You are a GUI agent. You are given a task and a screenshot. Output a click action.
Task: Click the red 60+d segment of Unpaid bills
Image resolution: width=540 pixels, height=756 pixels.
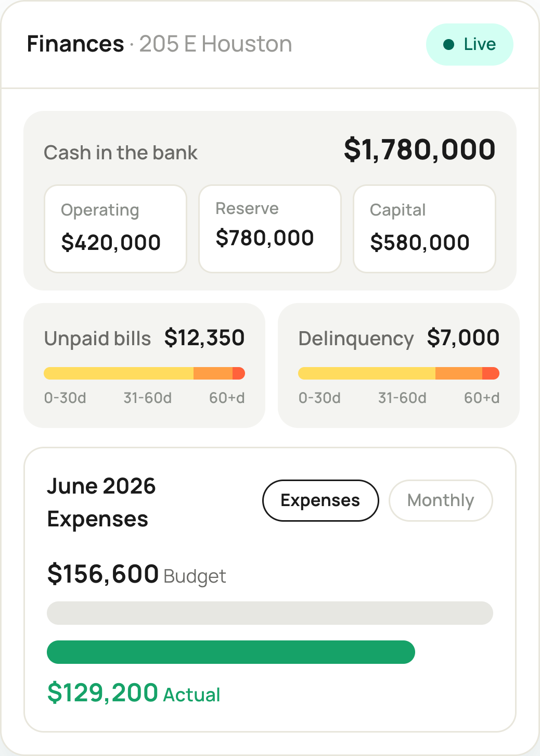[x=239, y=373]
